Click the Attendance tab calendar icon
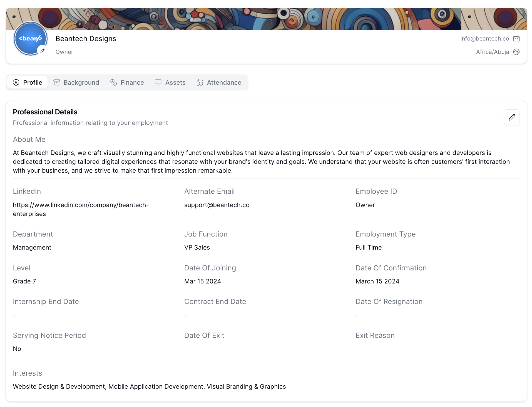The image size is (532, 407). 200,82
